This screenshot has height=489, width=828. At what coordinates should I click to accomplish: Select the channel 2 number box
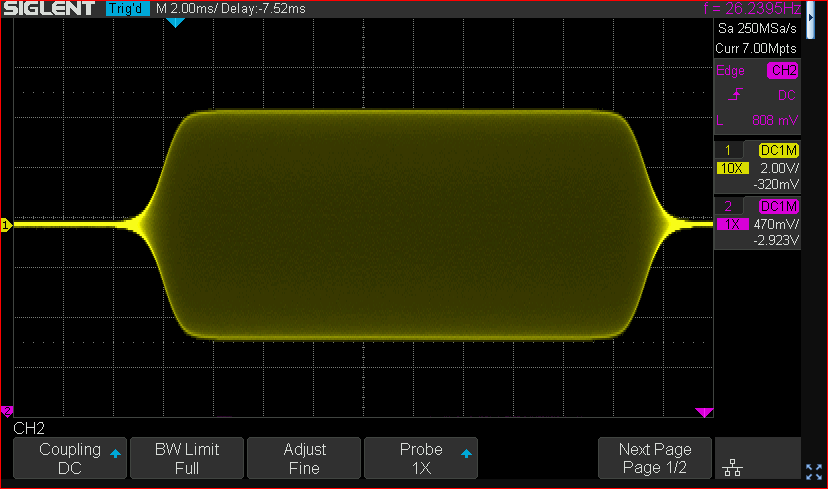click(728, 206)
